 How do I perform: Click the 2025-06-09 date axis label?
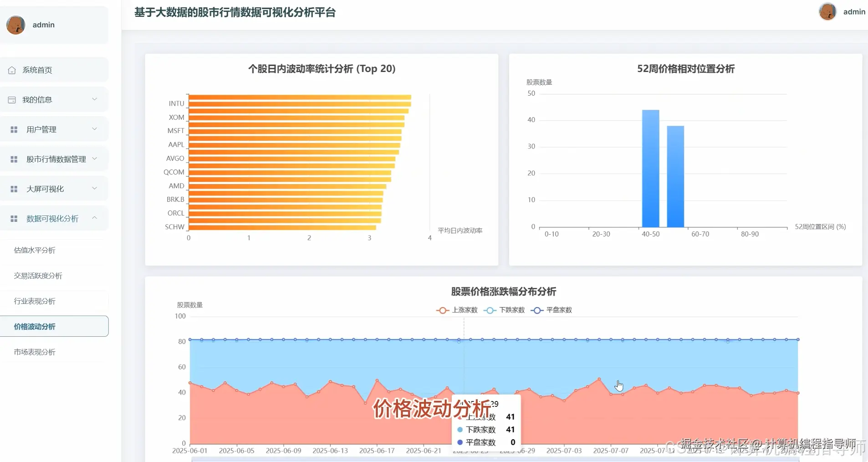[284, 451]
